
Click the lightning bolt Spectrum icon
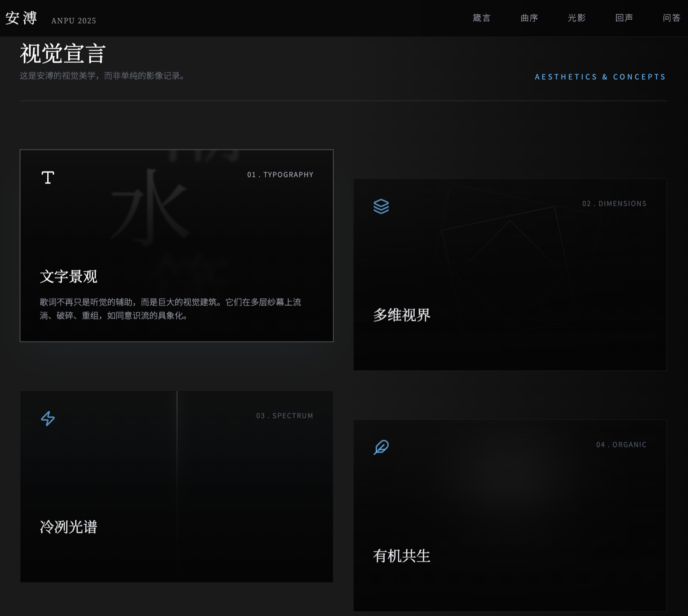pyautogui.click(x=48, y=418)
